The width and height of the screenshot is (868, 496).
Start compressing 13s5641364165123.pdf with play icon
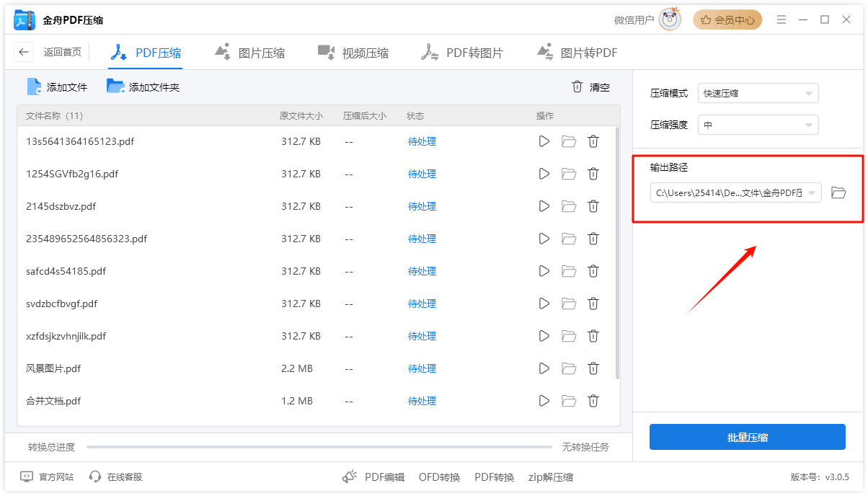pos(544,141)
